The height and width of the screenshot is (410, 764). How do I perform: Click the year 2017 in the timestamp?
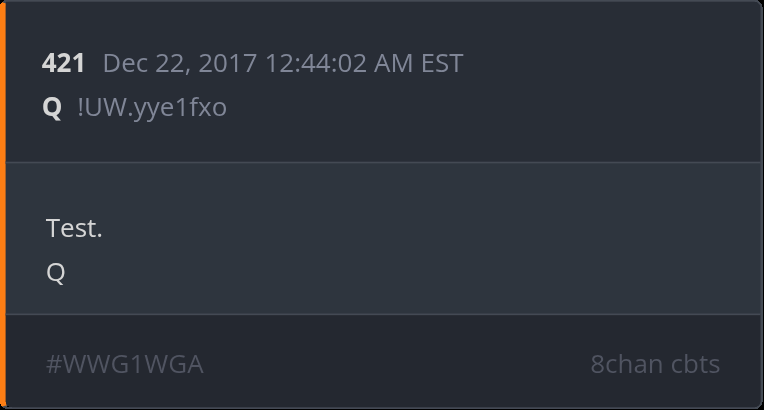[x=228, y=63]
